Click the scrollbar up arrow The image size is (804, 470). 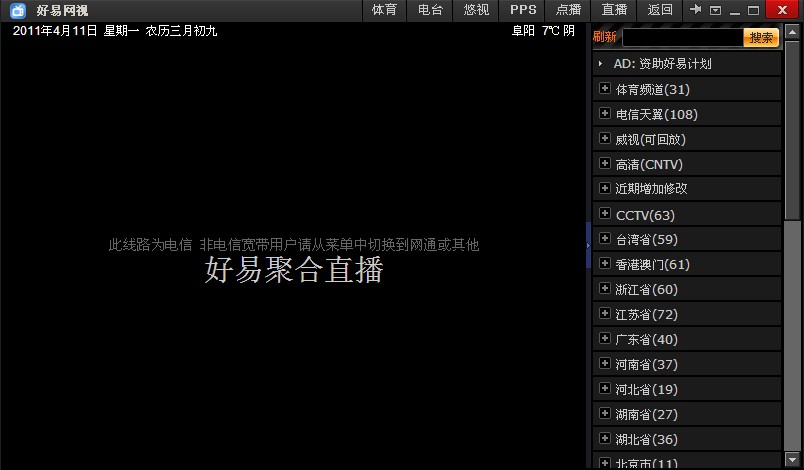click(x=792, y=33)
